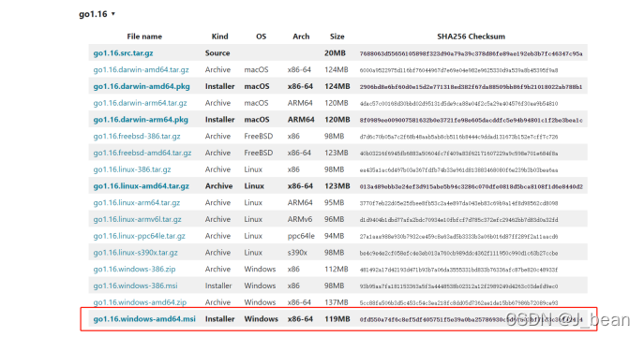Open go1.16.freebsd-amd64.tar.gz link
This screenshot has width=644, height=337.
(x=142, y=153)
